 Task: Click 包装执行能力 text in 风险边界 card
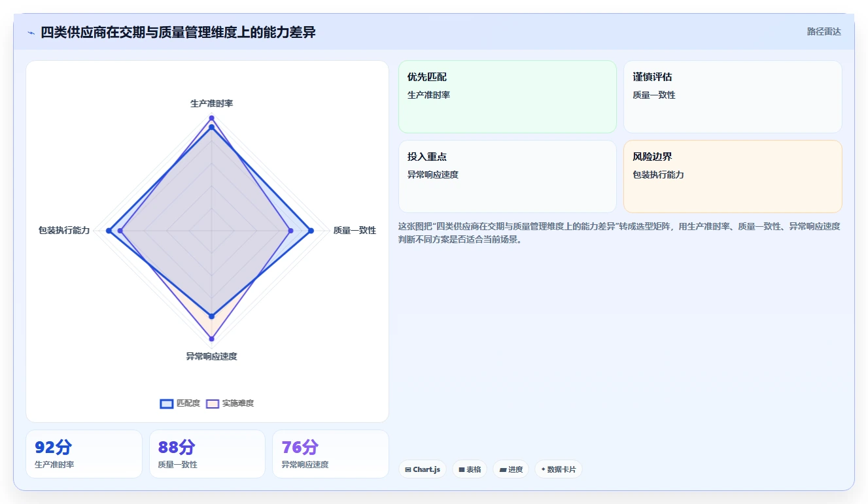click(x=659, y=175)
